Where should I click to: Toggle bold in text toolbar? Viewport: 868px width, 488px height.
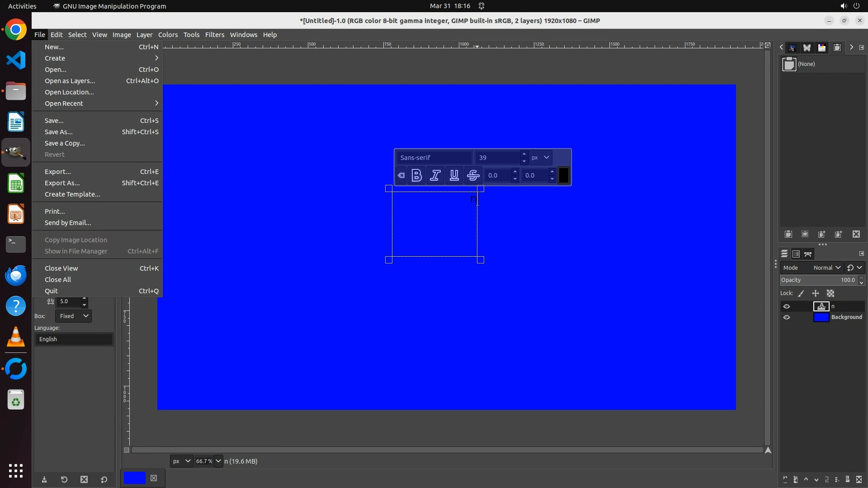(417, 175)
